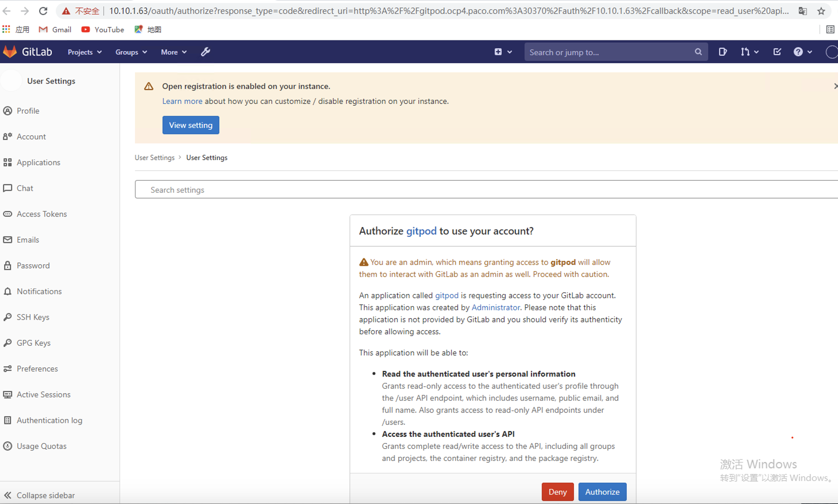Expand the Help menu chevron
The image size is (838, 504).
[x=809, y=52]
